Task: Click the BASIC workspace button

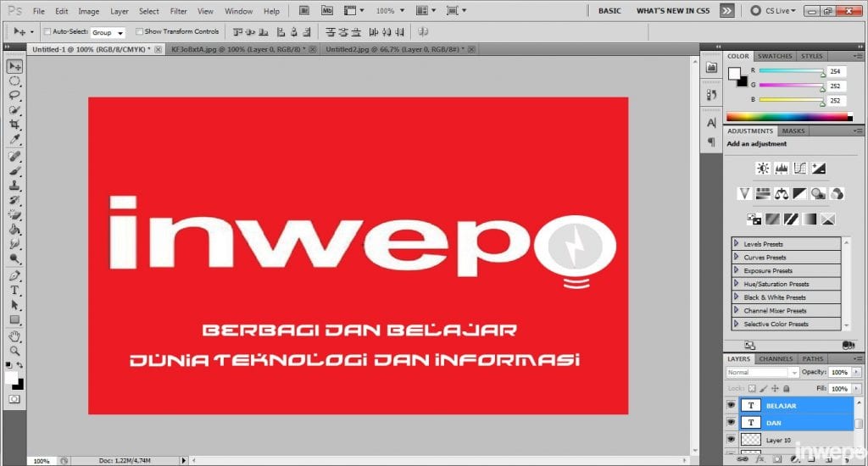Action: pyautogui.click(x=609, y=10)
